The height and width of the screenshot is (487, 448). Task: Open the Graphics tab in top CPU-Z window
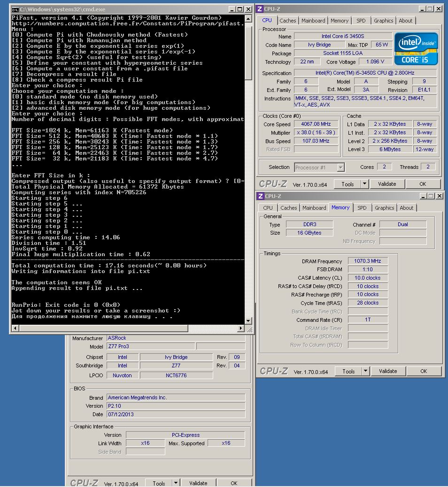pyautogui.click(x=383, y=21)
